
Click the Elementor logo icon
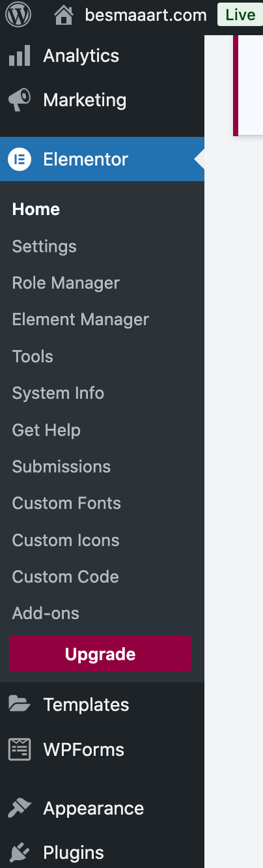point(20,159)
